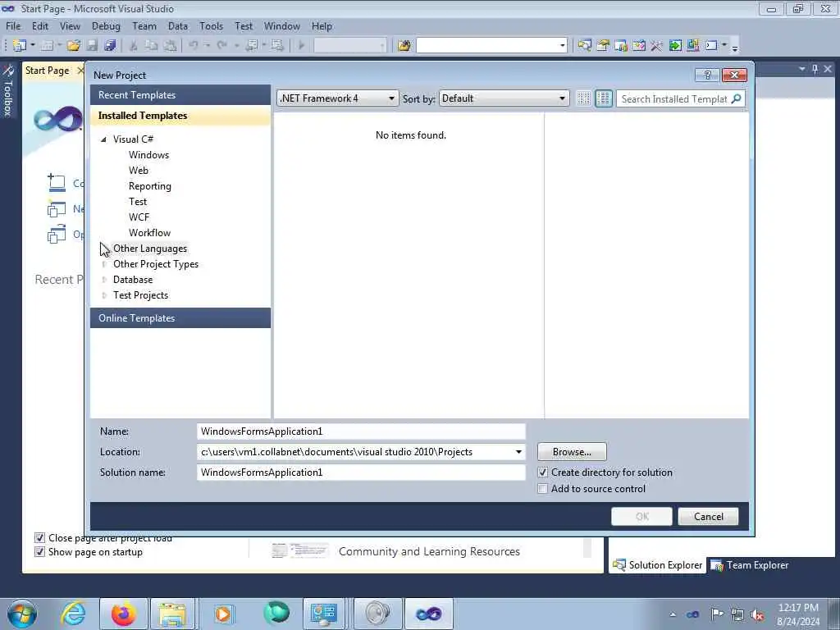The height and width of the screenshot is (630, 840).
Task: Select the Windows template category
Action: click(x=149, y=155)
